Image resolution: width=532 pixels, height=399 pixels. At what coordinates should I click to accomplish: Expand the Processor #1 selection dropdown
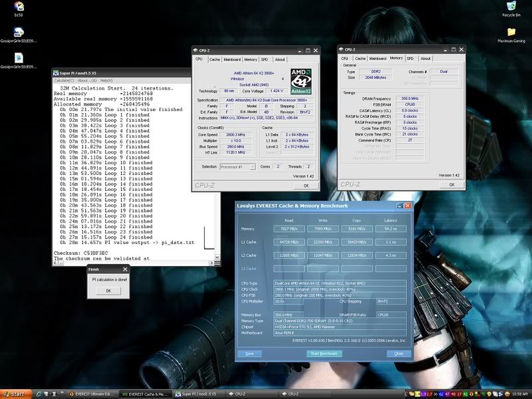[253, 167]
